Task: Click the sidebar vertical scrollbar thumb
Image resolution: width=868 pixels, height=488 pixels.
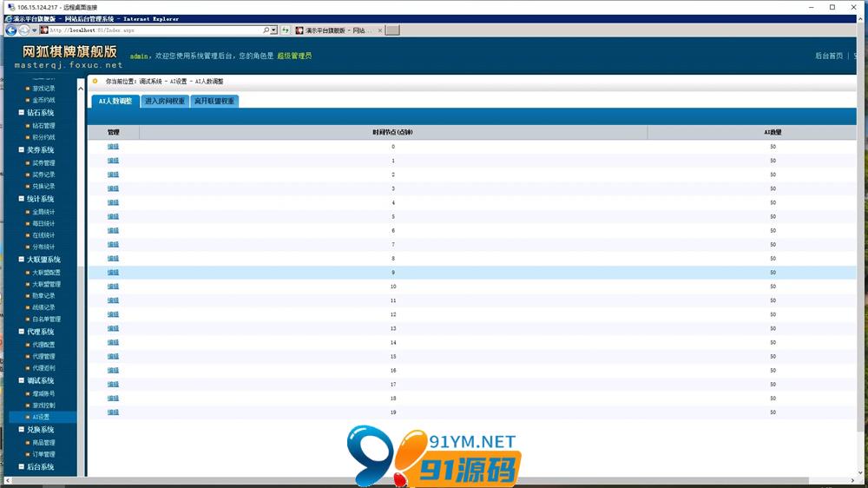Action: 81,371
